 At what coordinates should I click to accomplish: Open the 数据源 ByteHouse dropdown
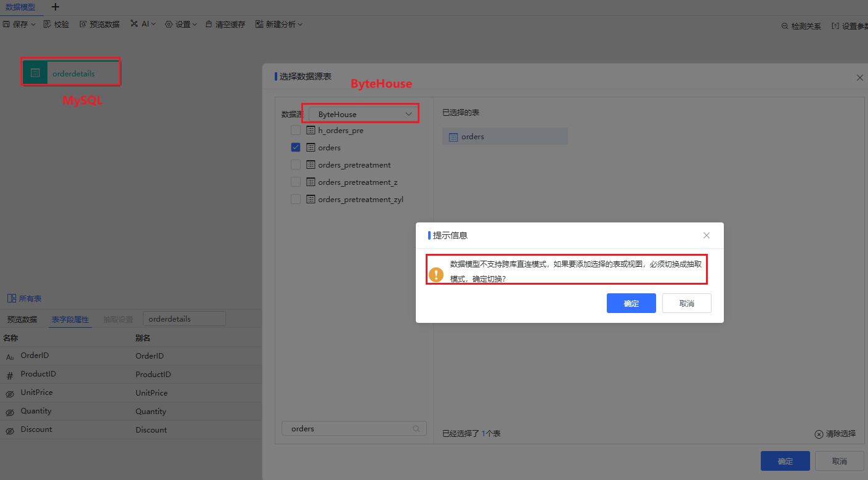(363, 114)
